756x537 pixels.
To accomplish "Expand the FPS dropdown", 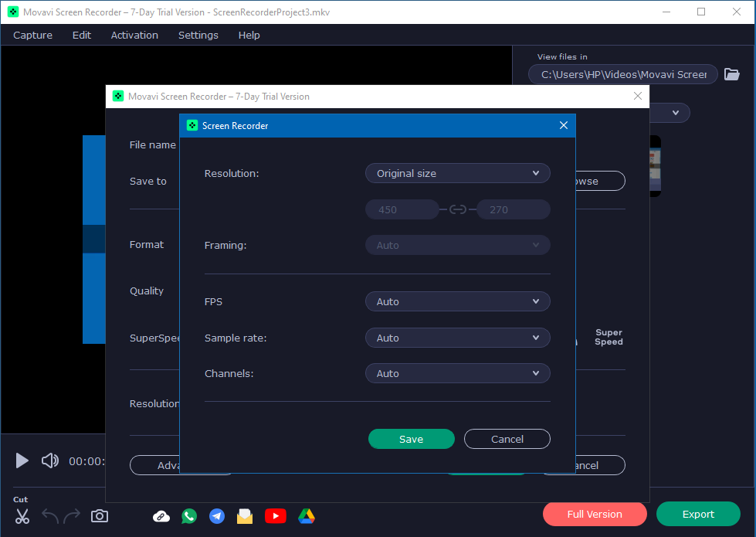I will [x=457, y=301].
